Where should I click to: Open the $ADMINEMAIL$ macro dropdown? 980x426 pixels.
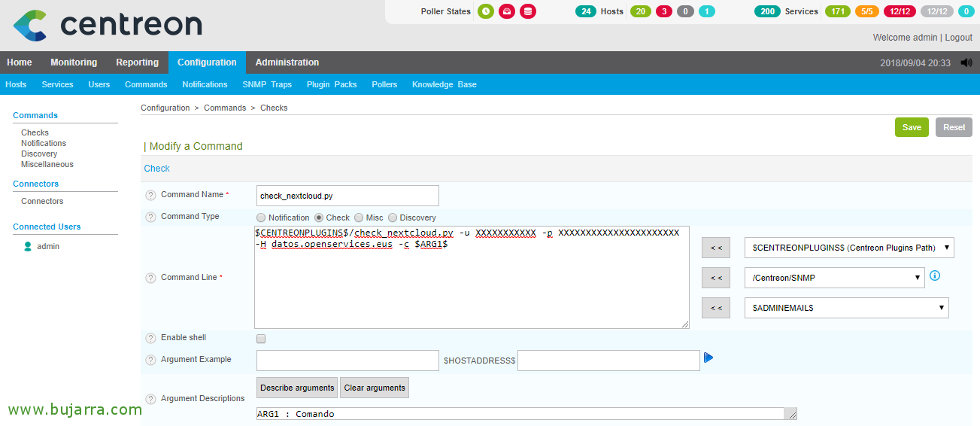point(846,308)
